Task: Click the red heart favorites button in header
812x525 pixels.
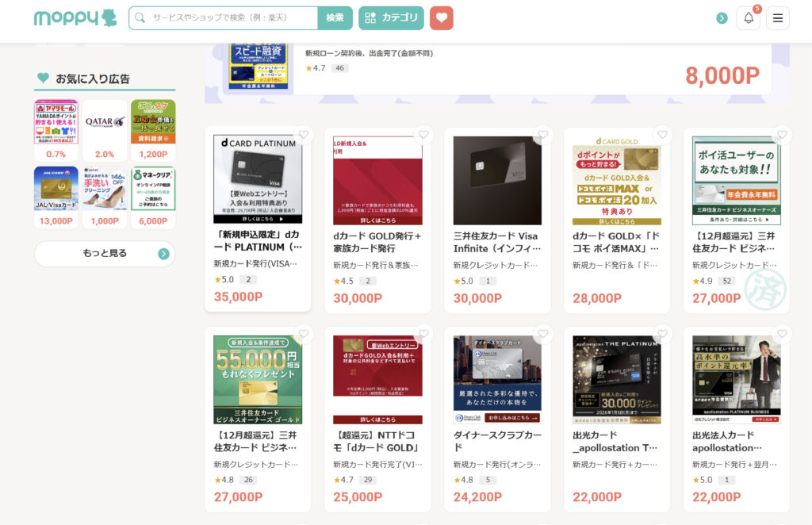Action: (442, 17)
